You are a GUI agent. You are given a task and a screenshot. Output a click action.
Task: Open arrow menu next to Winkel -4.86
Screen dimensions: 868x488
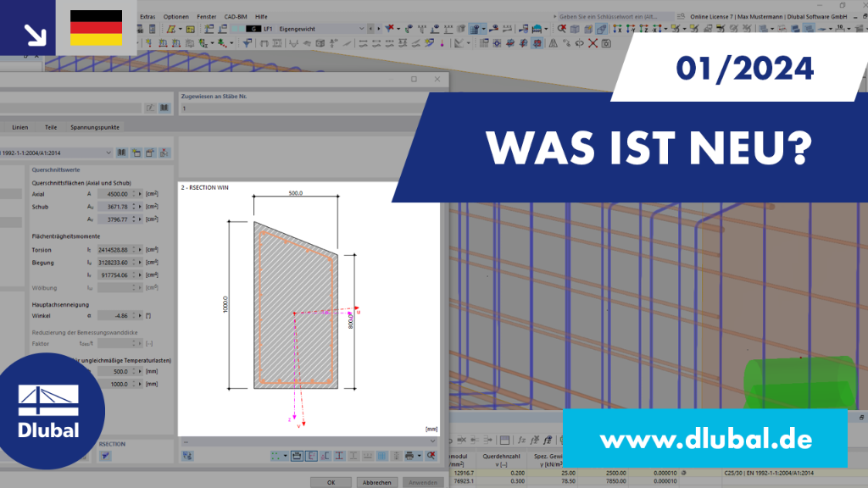tap(140, 316)
